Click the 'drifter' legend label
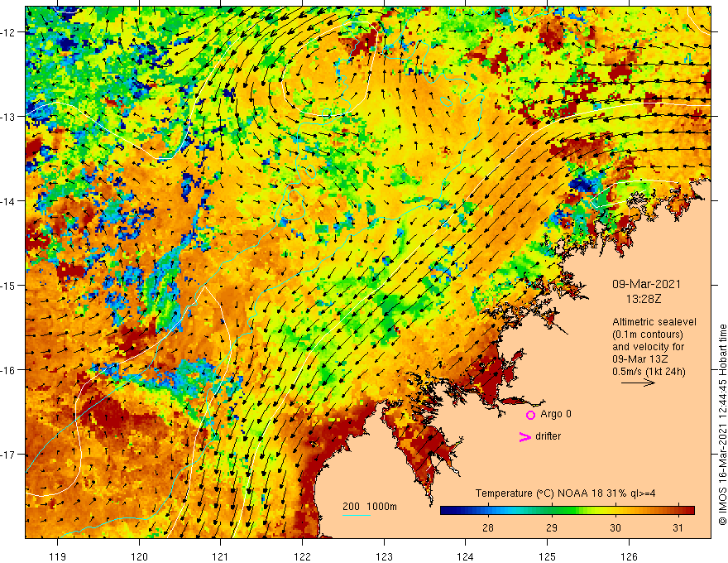Viewport: 728px width, 563px height. point(548,436)
